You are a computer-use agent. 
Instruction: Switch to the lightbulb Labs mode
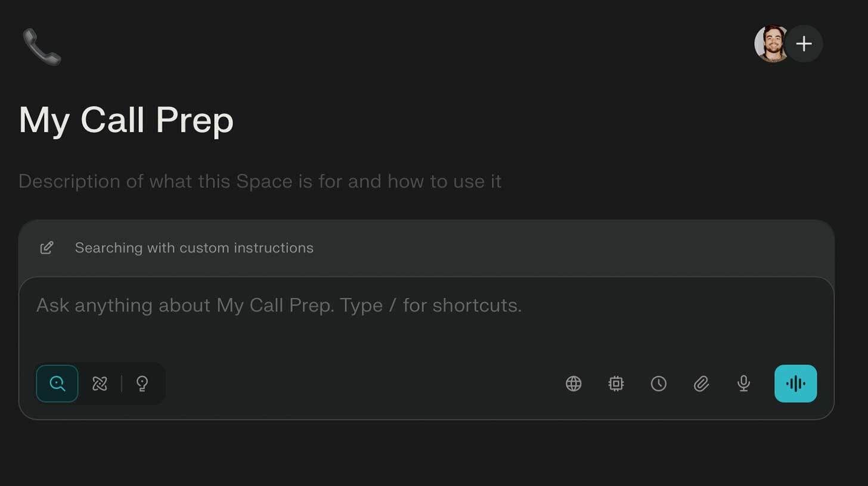pos(142,384)
